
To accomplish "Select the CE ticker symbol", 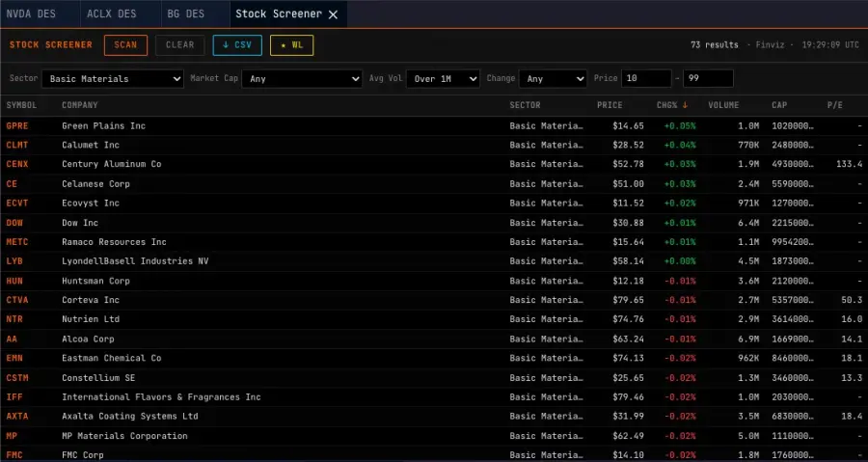I will (12, 183).
